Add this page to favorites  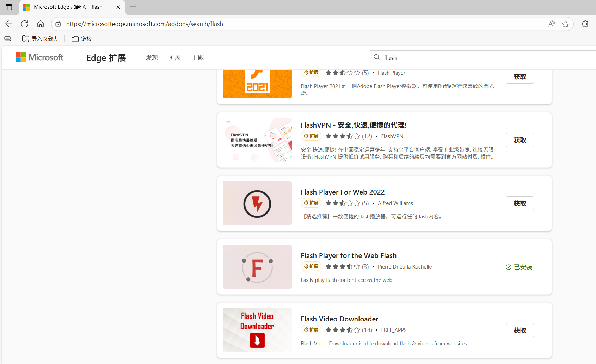pyautogui.click(x=566, y=24)
